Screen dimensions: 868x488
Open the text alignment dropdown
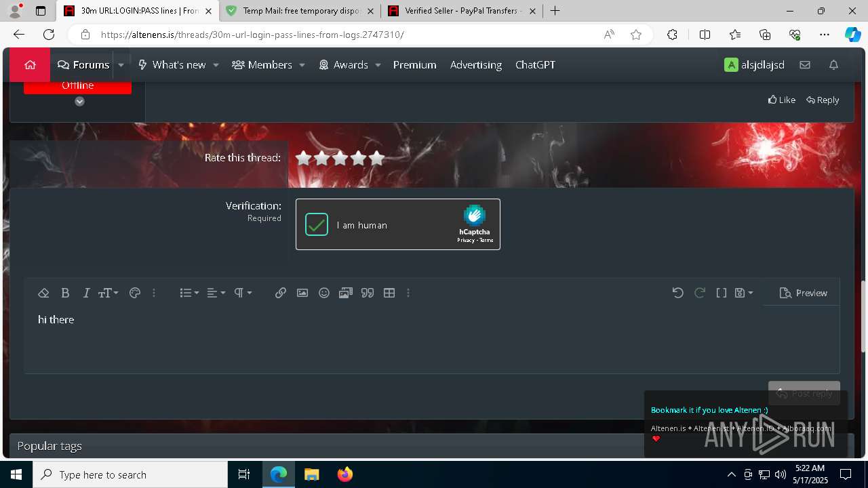[216, 293]
